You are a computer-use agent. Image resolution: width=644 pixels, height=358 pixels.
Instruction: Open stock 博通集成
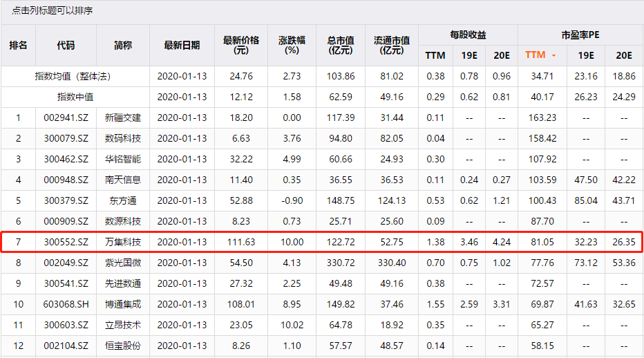[123, 304]
